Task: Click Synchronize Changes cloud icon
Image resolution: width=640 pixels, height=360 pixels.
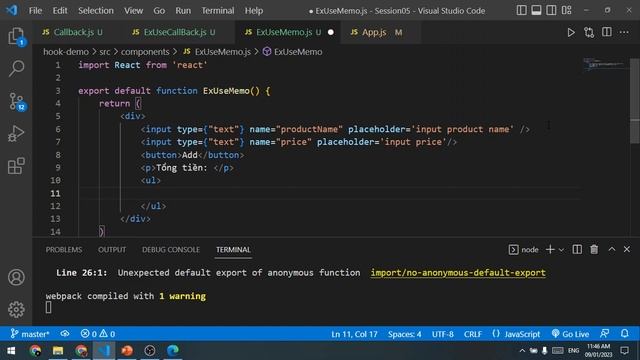Action: point(64,334)
